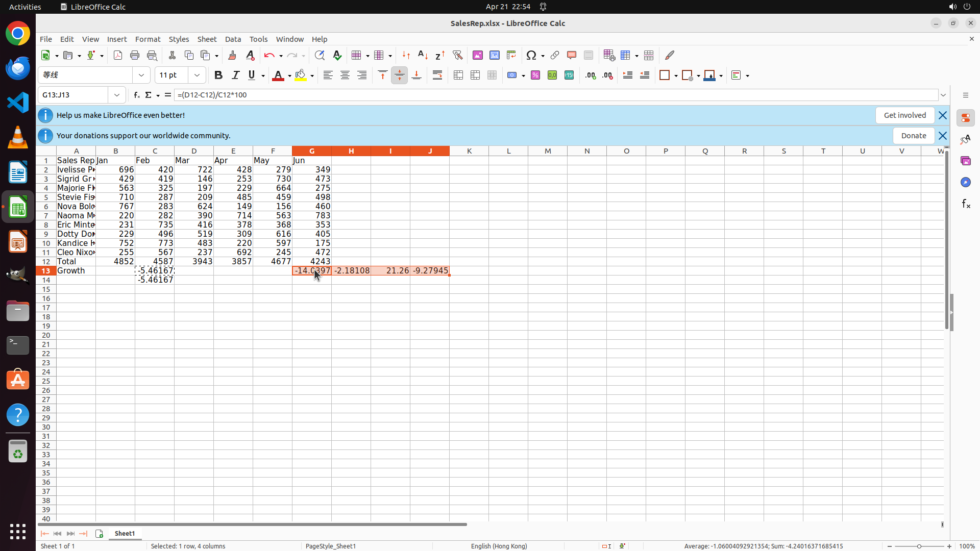
Task: Toggle Bold formatting
Action: (218, 75)
